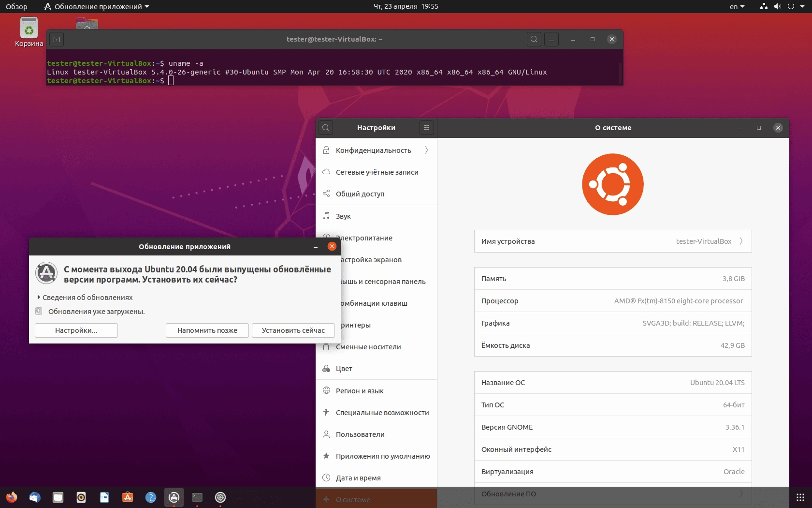Click the Ёмкость диска 42,9 GB row

(x=613, y=345)
